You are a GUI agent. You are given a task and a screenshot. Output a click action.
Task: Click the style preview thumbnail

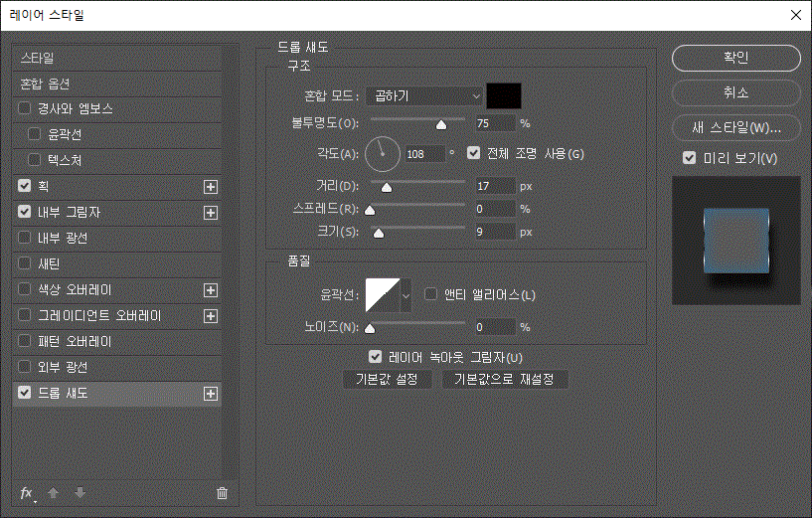coord(735,241)
